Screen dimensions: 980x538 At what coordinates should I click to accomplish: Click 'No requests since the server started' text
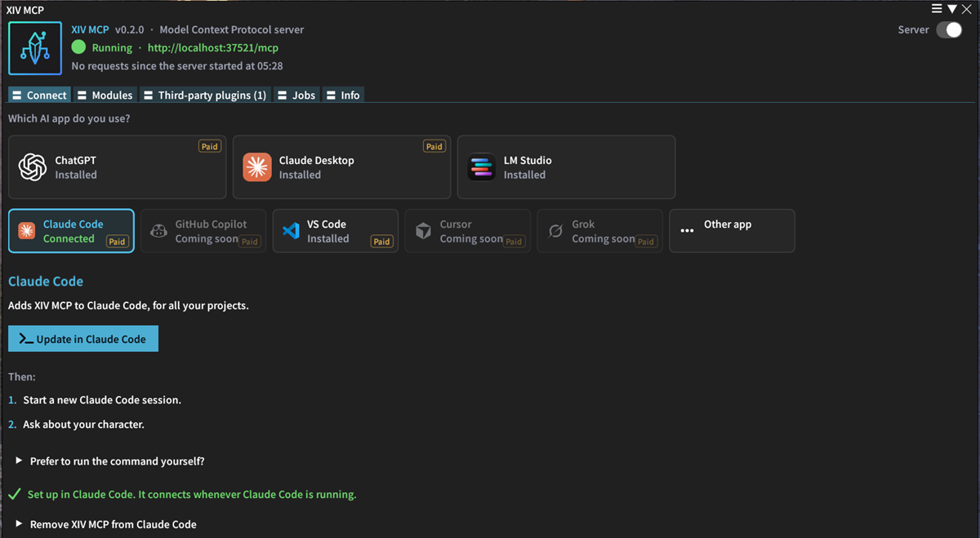pyautogui.click(x=177, y=65)
